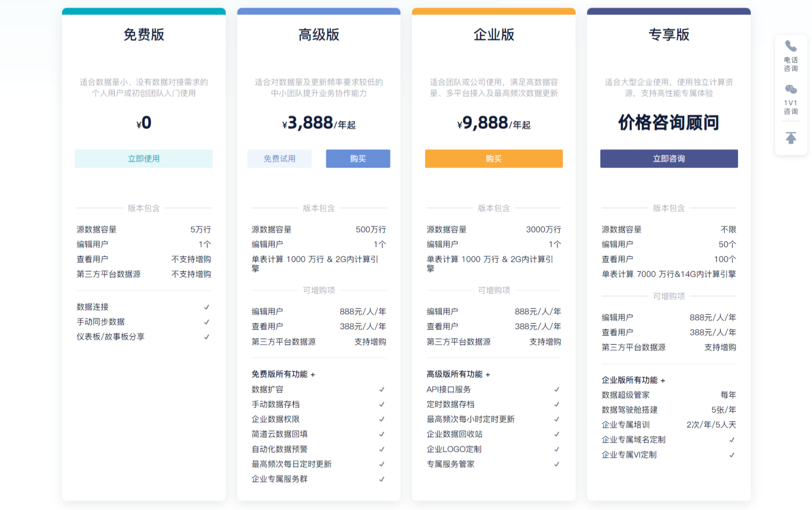The image size is (812, 510).
Task: Select the 企业版 plan heading
Action: coord(494,35)
